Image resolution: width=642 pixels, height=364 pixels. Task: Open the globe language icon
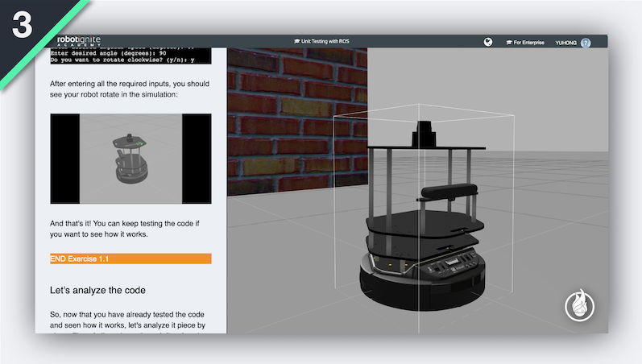click(487, 42)
